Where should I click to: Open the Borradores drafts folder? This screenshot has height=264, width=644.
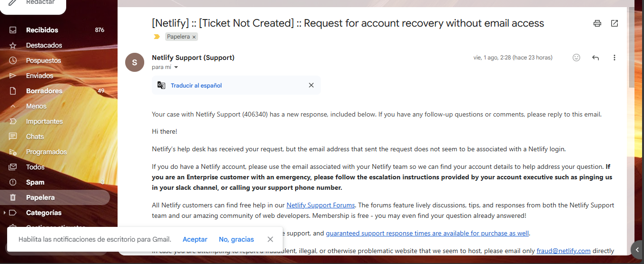(44, 91)
